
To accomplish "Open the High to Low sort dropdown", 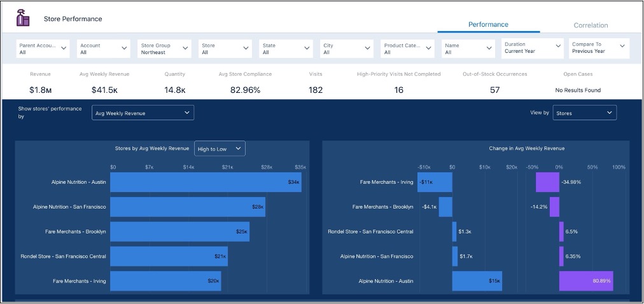I will tap(220, 149).
